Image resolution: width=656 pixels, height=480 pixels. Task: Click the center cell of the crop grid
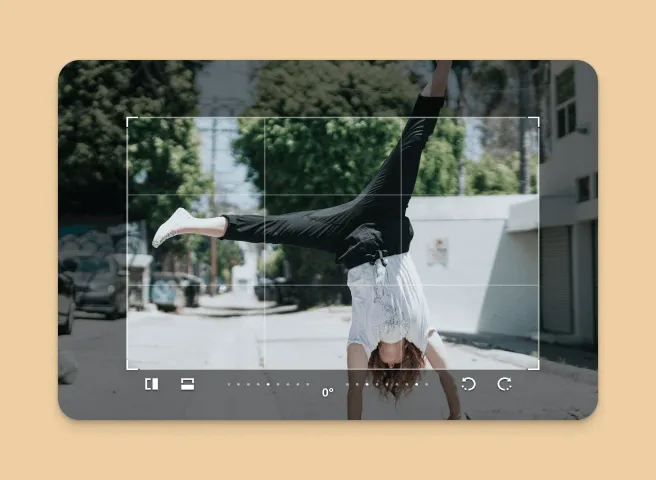333,240
